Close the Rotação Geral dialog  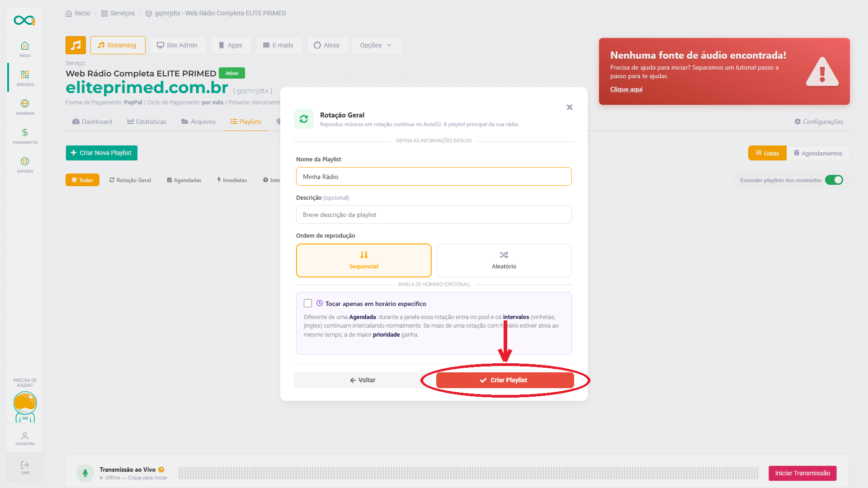click(x=570, y=107)
